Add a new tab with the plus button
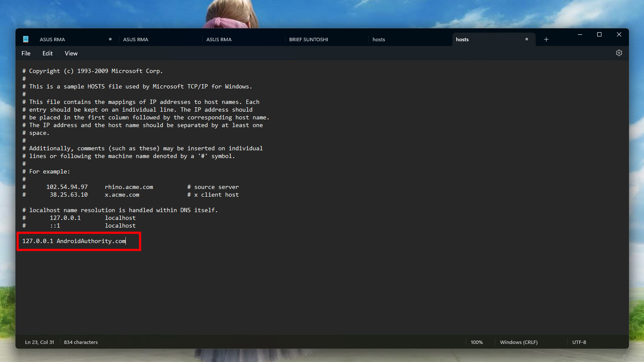 (x=546, y=40)
